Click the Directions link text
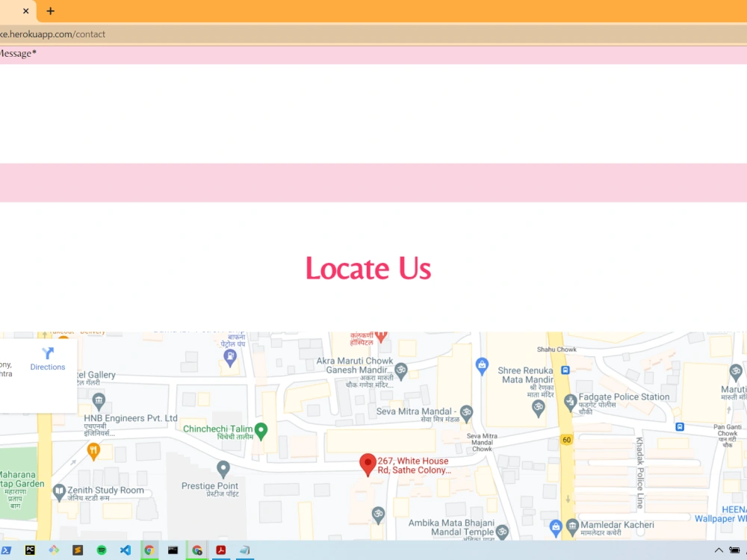 pyautogui.click(x=48, y=367)
